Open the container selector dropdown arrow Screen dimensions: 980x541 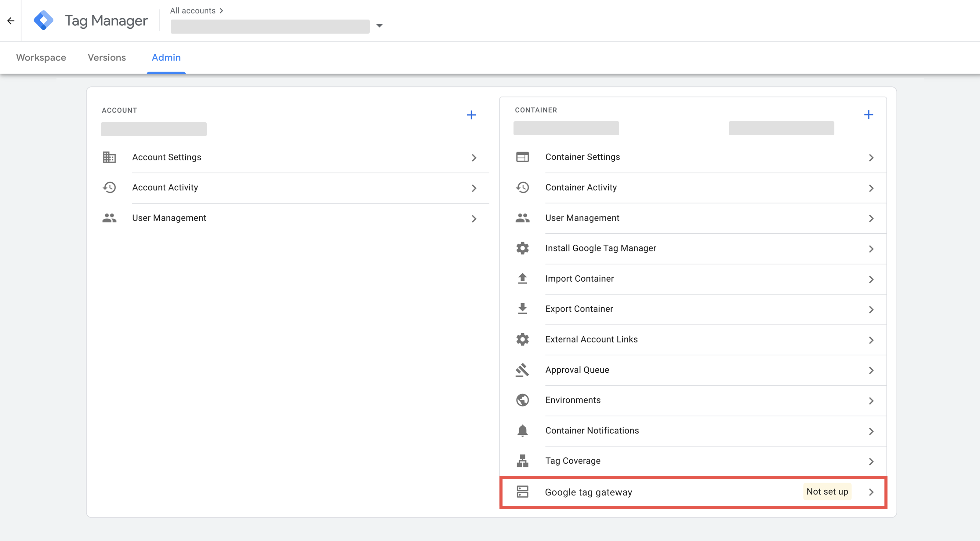(379, 26)
